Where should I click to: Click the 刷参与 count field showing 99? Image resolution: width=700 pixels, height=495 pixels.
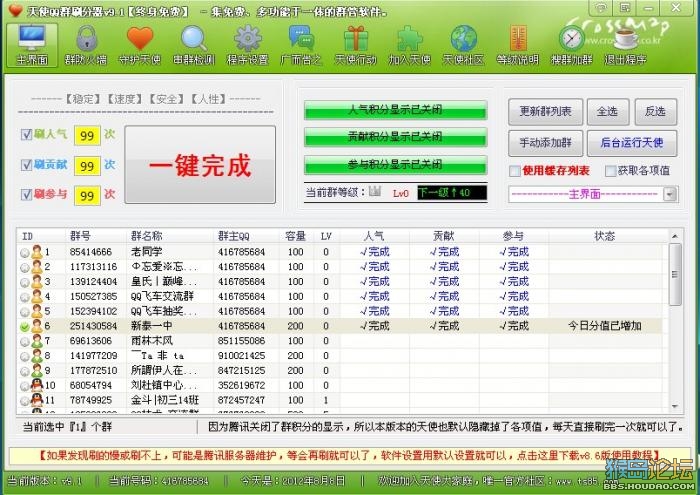pos(87,196)
